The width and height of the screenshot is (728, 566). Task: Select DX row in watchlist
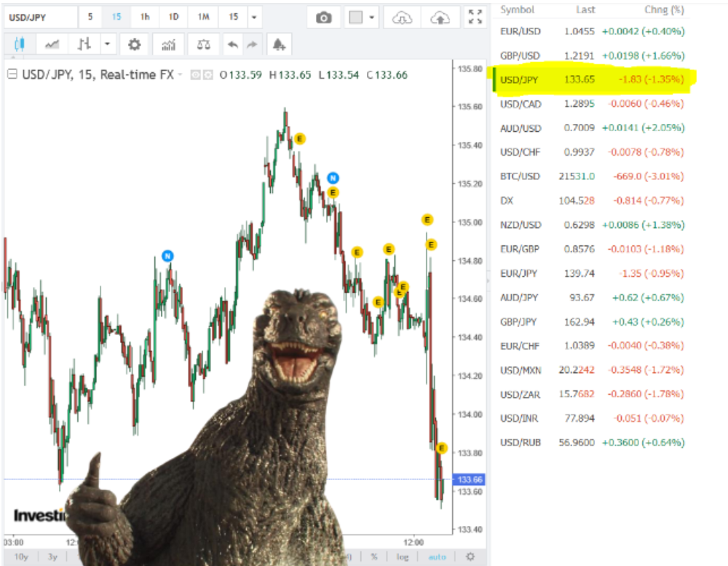coord(592,200)
